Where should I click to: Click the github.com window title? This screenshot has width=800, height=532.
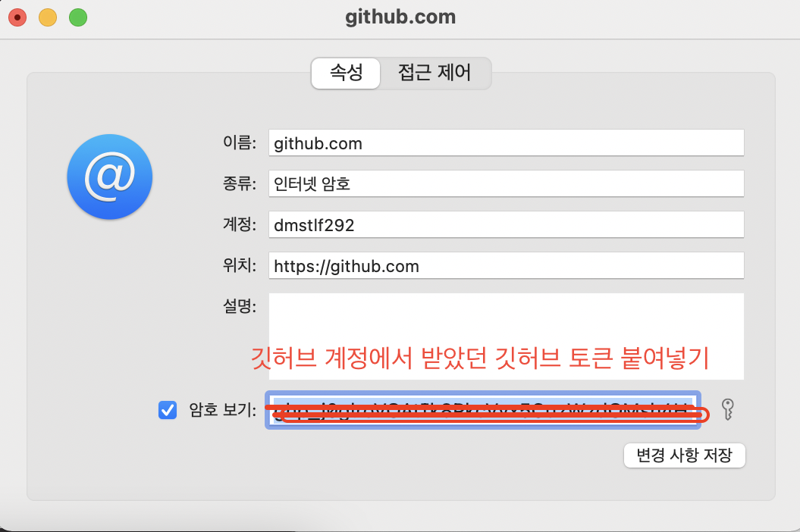400,17
